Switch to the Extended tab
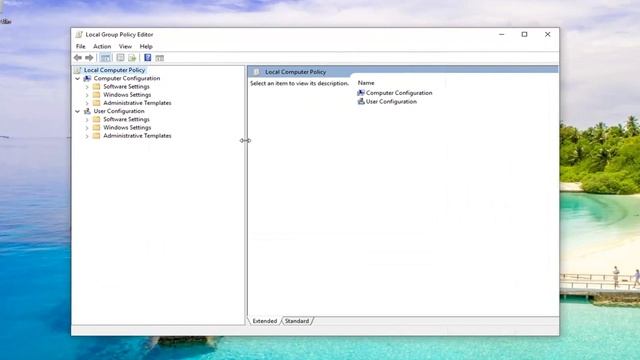 click(264, 321)
